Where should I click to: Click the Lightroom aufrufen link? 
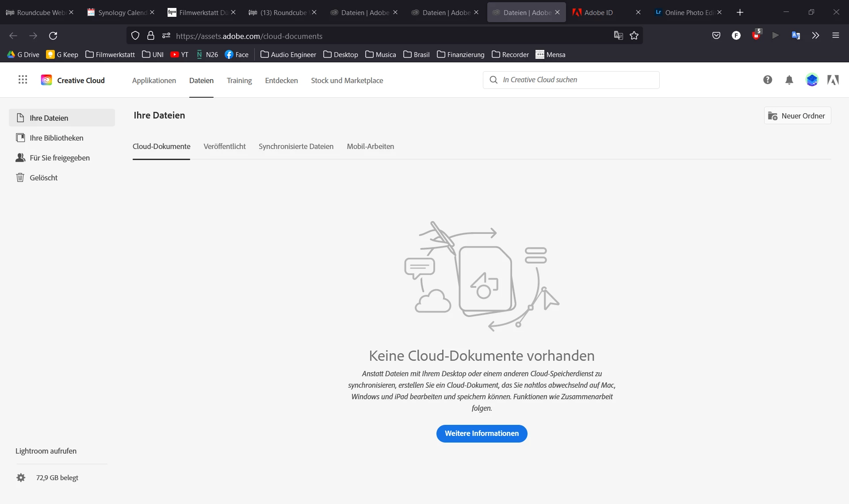click(x=46, y=451)
